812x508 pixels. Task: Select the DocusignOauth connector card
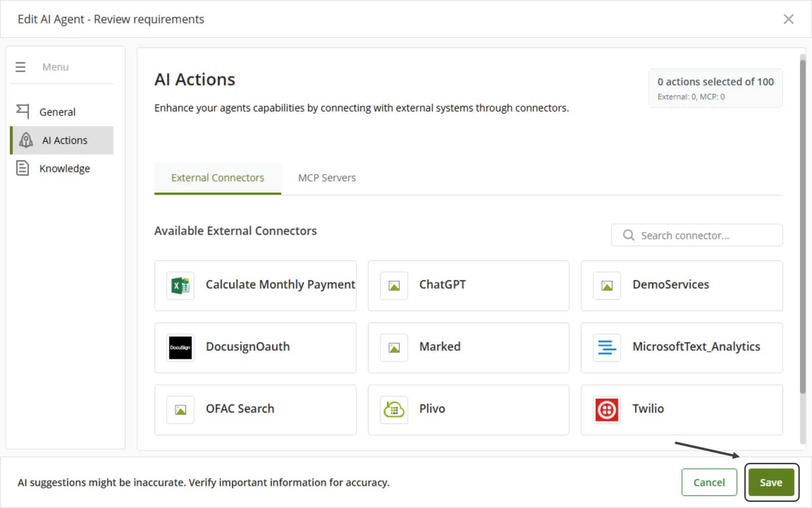(x=255, y=347)
